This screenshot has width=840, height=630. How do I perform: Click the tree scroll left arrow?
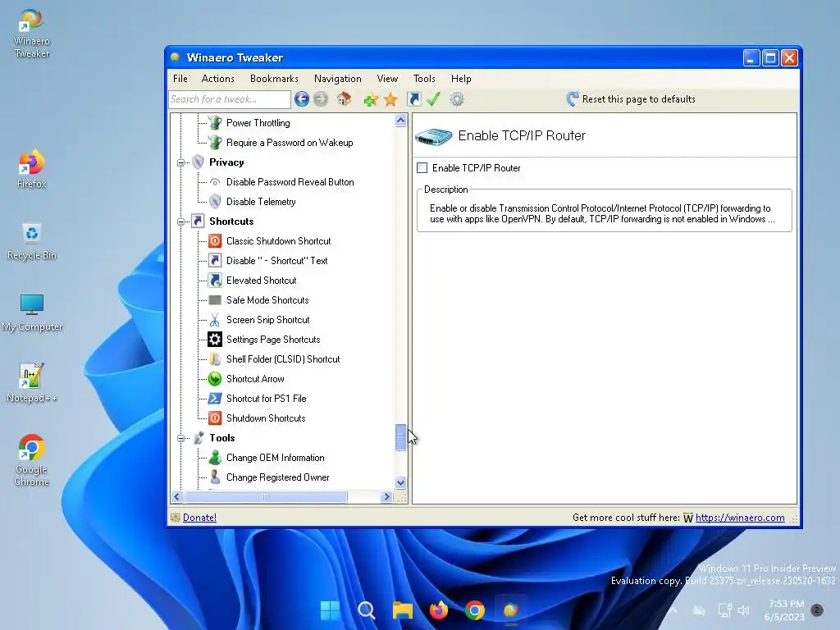177,496
